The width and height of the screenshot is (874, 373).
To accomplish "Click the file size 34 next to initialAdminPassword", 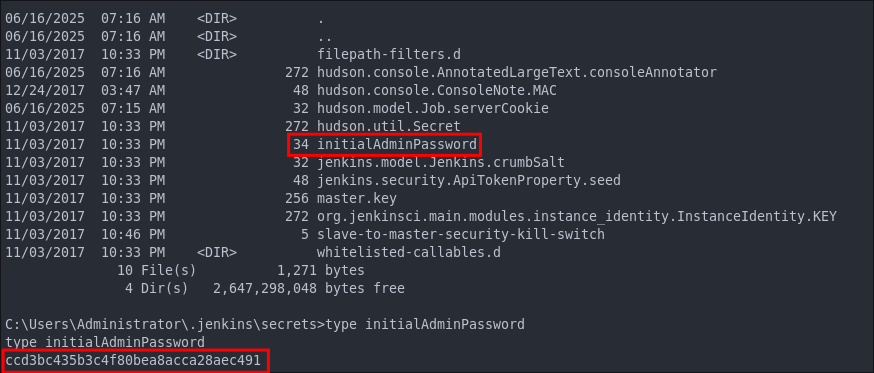I will tap(301, 145).
